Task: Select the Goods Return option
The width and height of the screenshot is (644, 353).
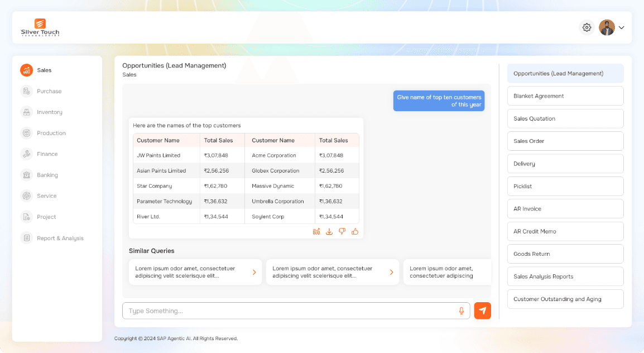Action: (565, 254)
